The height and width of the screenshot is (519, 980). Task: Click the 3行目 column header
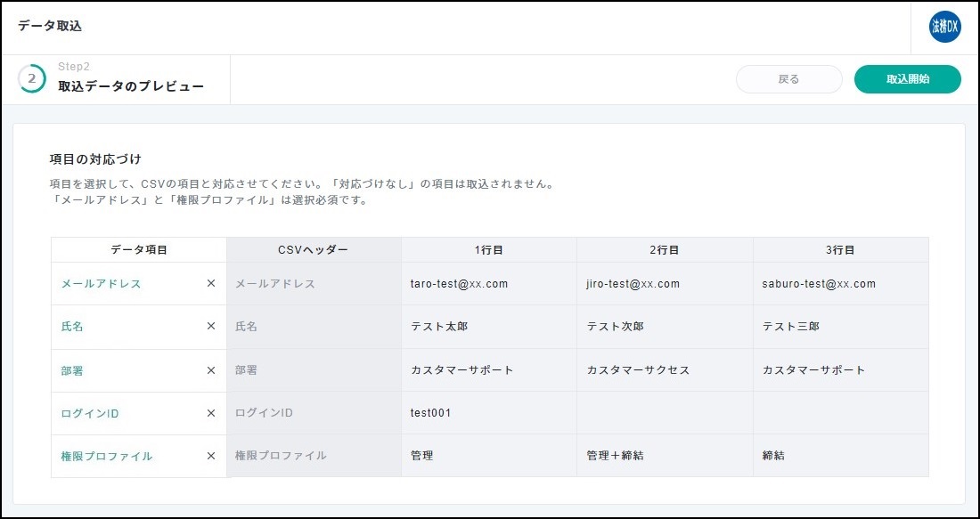pos(840,250)
